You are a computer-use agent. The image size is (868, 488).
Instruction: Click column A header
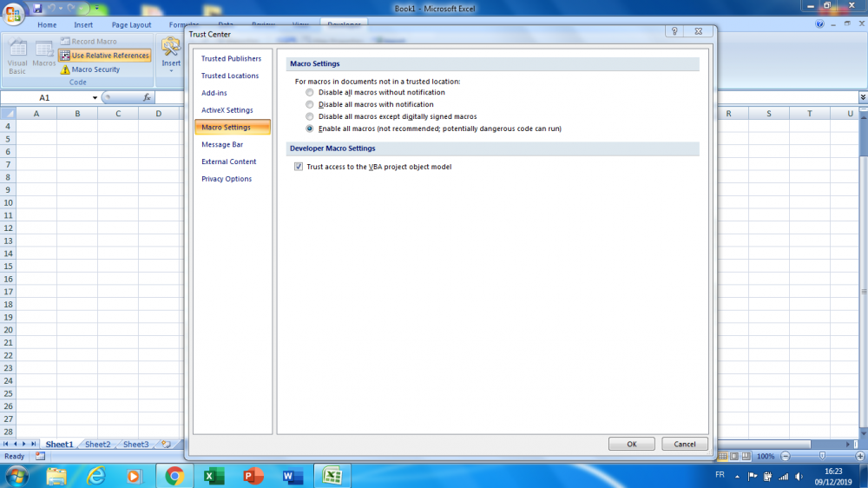36,114
